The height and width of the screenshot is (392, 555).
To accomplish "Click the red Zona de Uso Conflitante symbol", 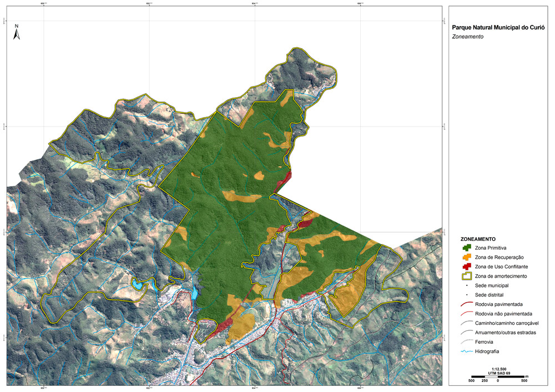I will tap(467, 267).
